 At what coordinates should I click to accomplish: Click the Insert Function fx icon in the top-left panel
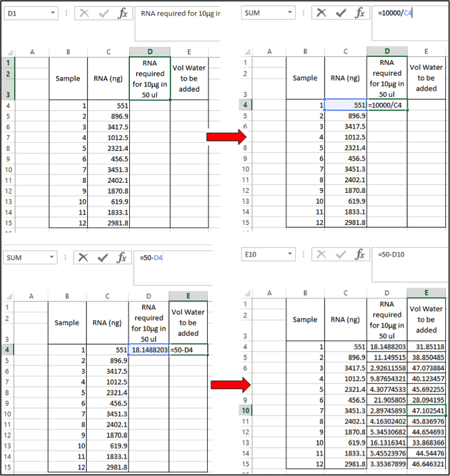coord(123,14)
